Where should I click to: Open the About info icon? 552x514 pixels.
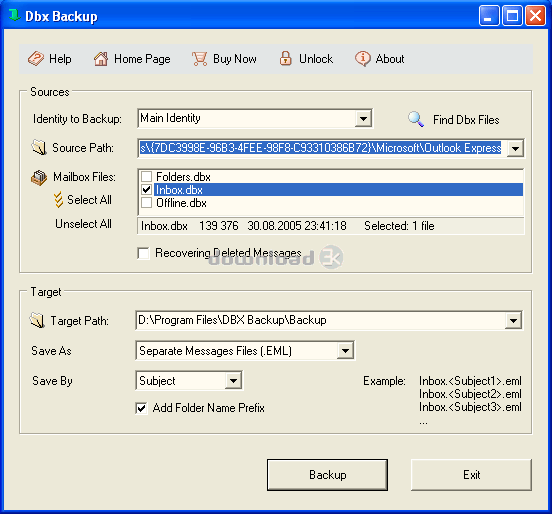click(x=363, y=58)
